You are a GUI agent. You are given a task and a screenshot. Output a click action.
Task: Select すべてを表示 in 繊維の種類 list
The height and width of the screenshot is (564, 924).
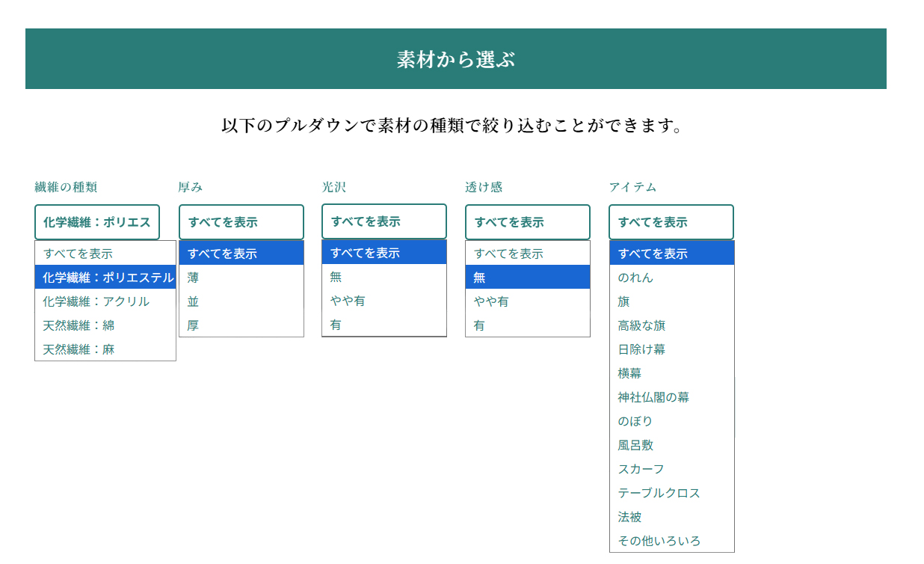[105, 254]
